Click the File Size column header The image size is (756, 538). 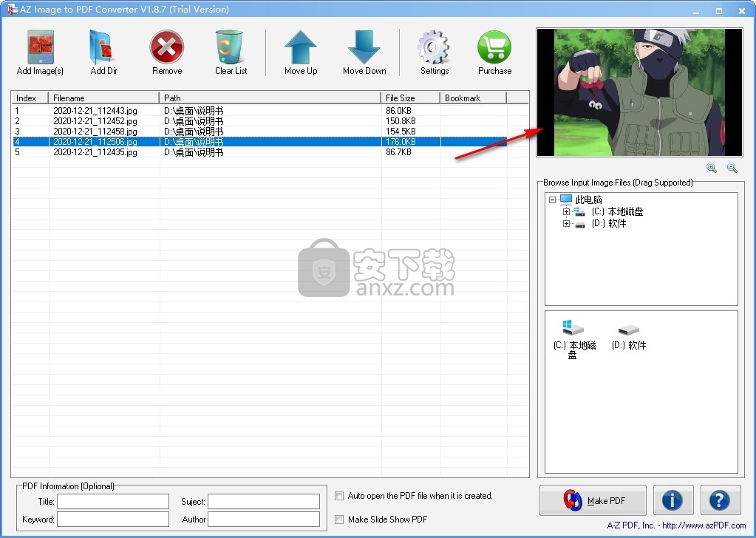click(x=410, y=98)
